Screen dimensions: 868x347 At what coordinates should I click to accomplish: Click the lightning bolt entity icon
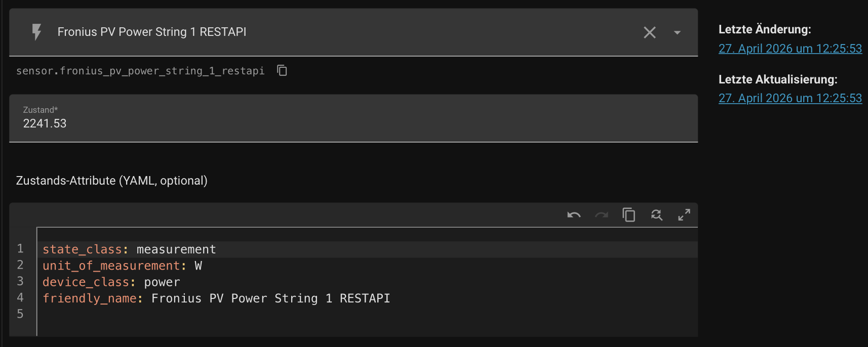[36, 32]
